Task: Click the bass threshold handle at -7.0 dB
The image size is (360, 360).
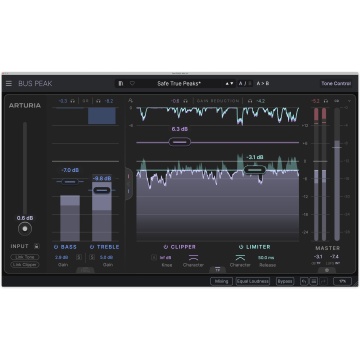Action: (x=70, y=182)
